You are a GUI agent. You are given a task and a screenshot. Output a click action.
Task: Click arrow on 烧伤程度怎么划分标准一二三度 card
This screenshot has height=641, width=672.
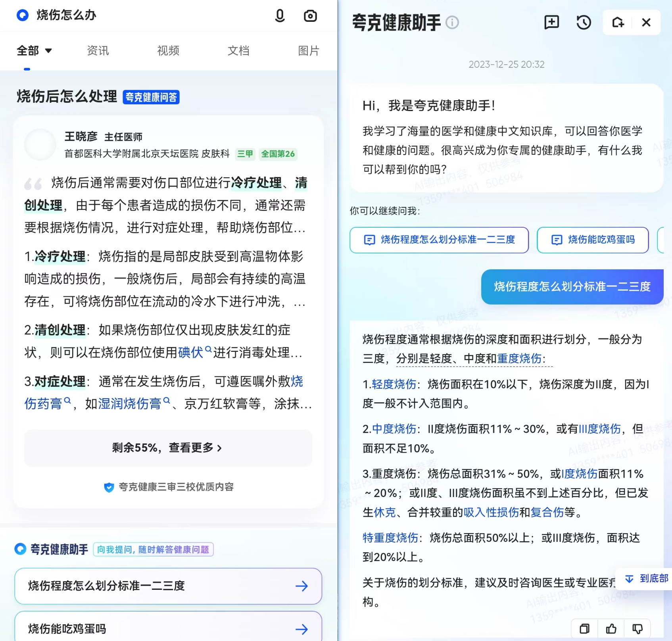301,586
